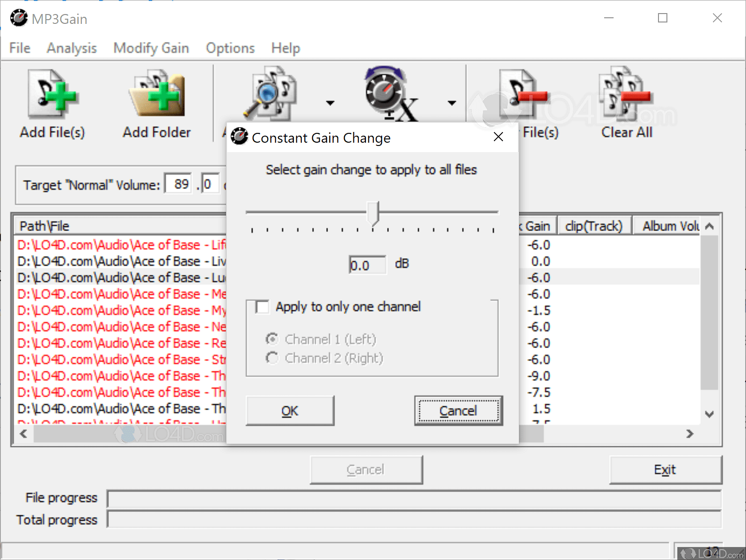
Task: Open the File menu
Action: (x=20, y=48)
